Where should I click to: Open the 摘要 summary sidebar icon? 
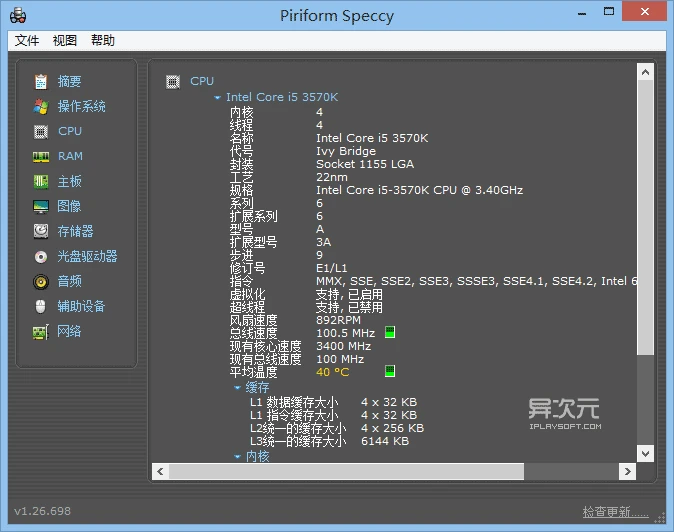click(41, 82)
